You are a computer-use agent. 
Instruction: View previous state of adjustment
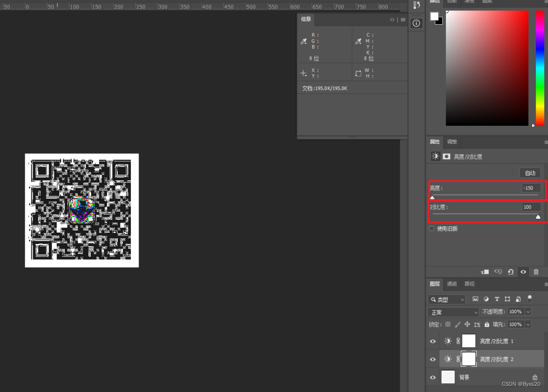(498, 272)
